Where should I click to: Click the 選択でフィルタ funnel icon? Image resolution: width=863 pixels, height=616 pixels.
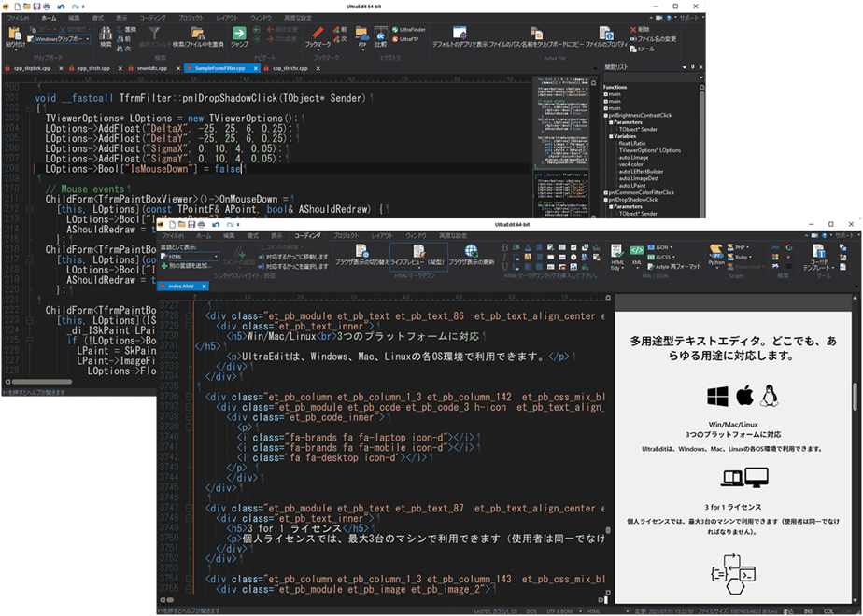click(x=156, y=33)
